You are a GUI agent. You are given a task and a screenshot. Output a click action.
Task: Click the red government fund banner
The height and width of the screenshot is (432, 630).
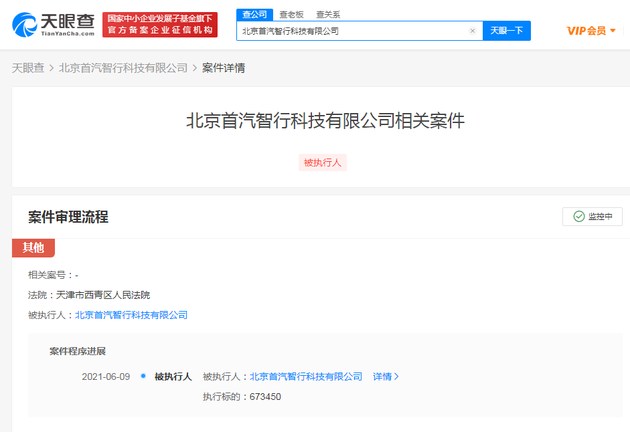tap(160, 25)
